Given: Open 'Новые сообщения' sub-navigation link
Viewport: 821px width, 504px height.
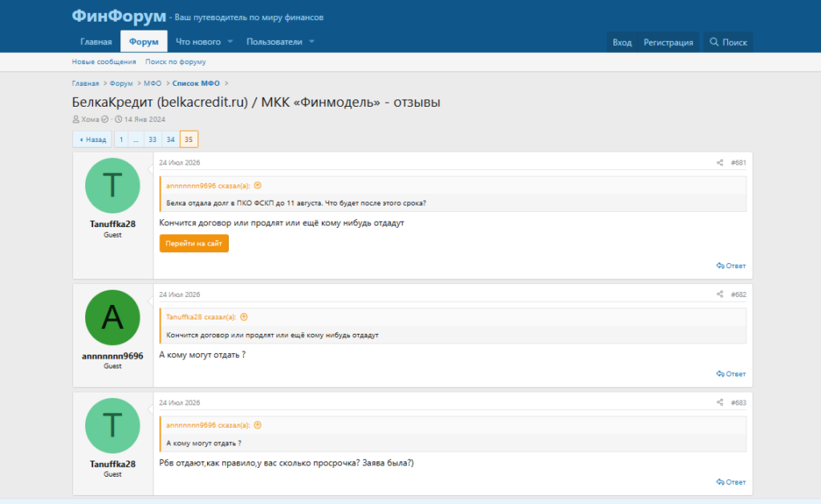Looking at the screenshot, I should [x=104, y=62].
